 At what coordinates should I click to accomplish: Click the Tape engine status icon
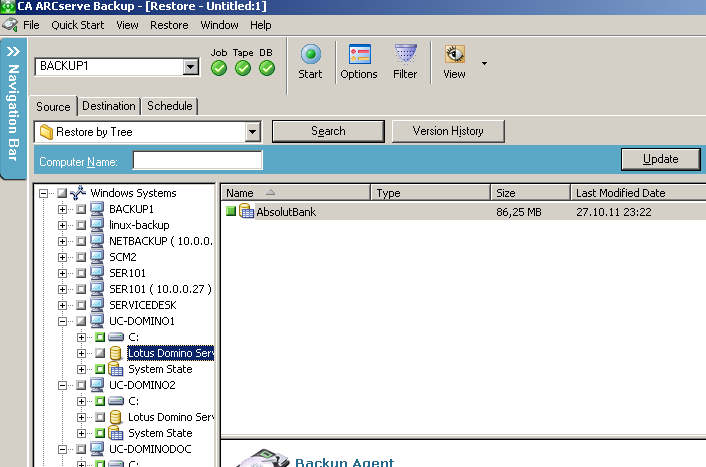(x=243, y=68)
